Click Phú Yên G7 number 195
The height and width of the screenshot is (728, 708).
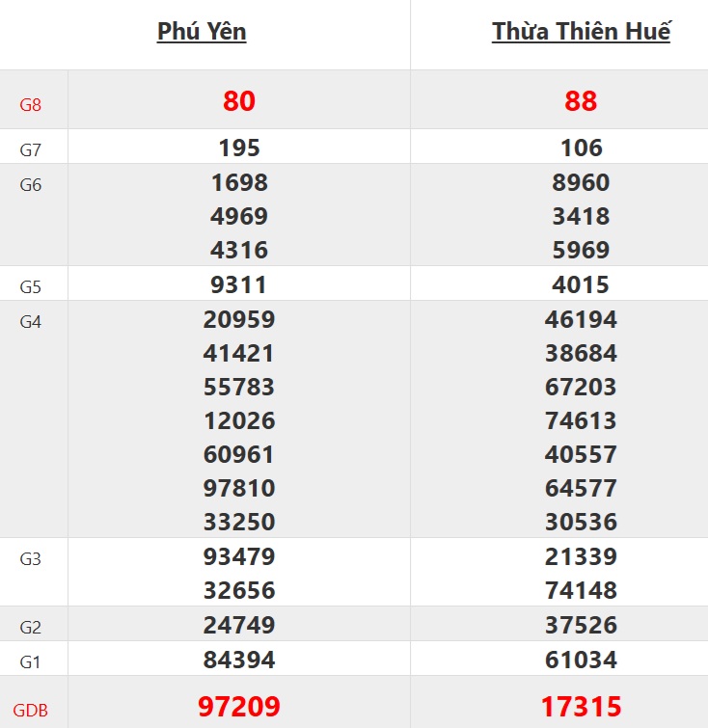[x=239, y=148]
